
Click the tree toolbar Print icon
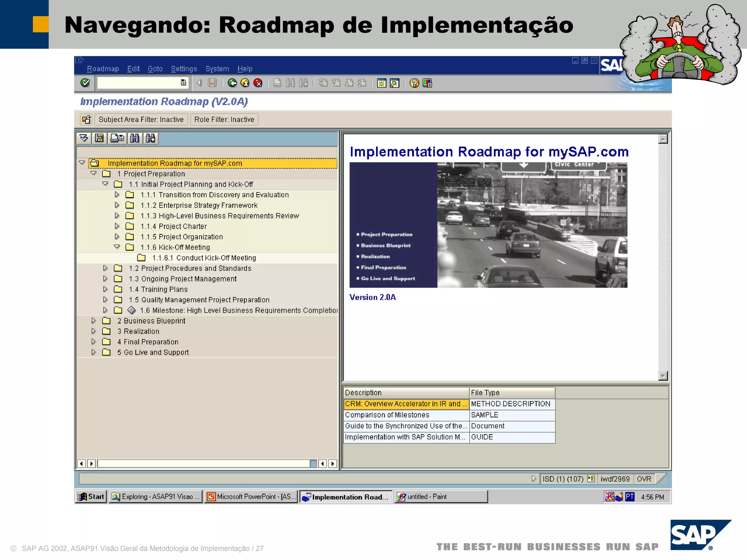[x=117, y=138]
